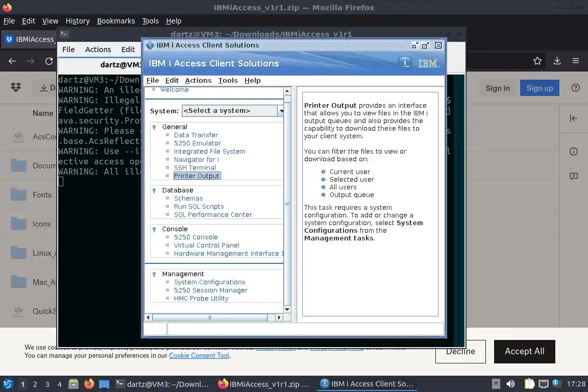This screenshot has height=392, width=588.
Task: Click Sign up button
Action: click(x=539, y=88)
